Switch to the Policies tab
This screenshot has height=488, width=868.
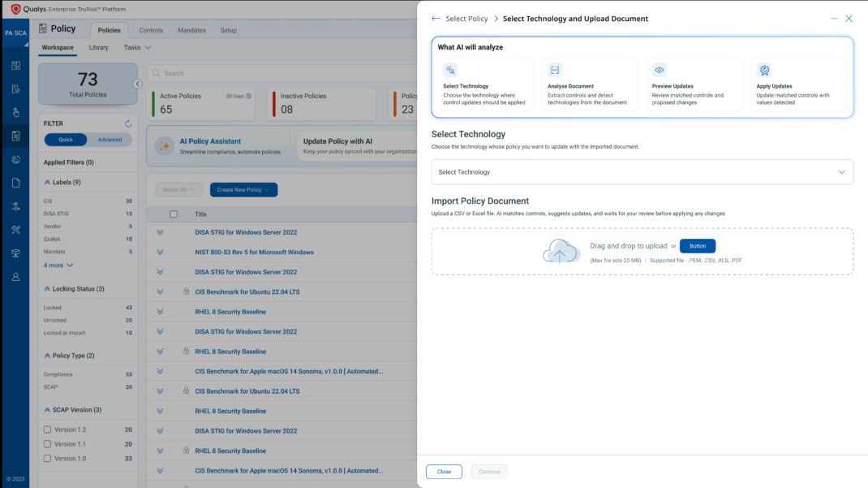(109, 31)
